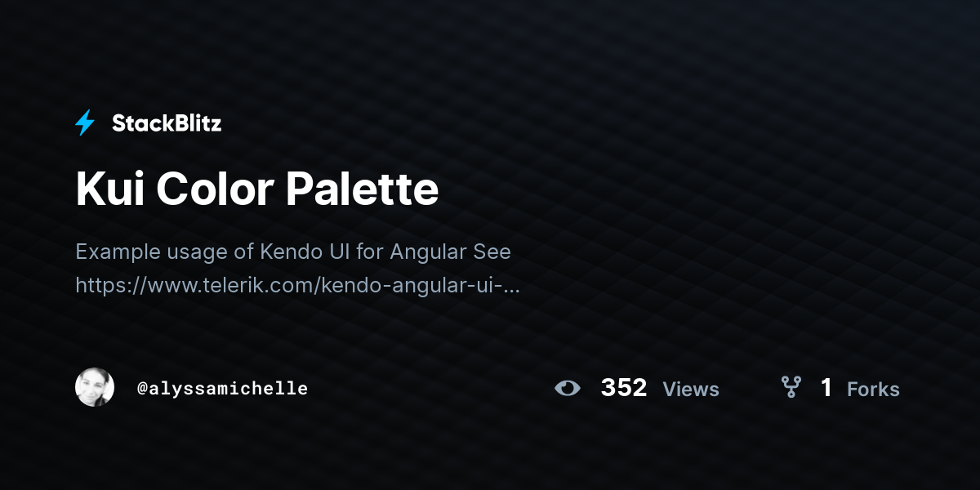Click the StackBlitz lightning bolt logo
The height and width of the screenshot is (490, 980).
(x=85, y=123)
